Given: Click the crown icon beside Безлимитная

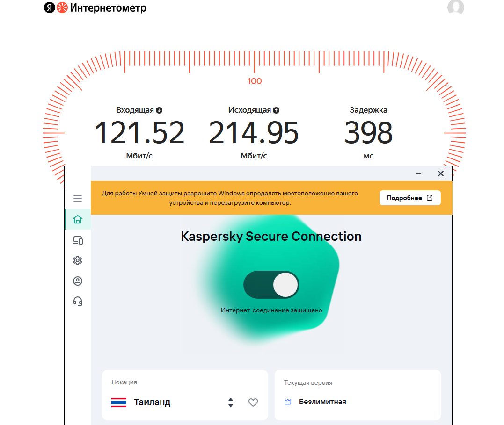Looking at the screenshot, I should 288,402.
